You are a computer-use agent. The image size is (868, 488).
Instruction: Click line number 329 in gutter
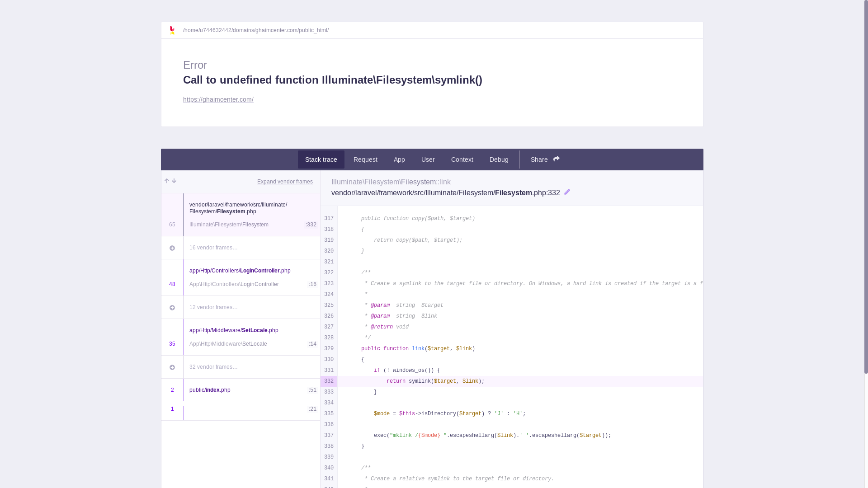(329, 349)
